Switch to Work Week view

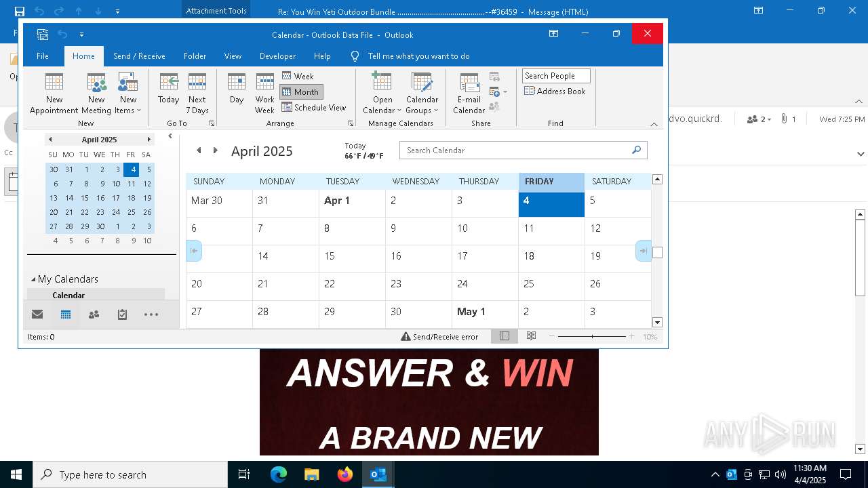click(x=264, y=93)
